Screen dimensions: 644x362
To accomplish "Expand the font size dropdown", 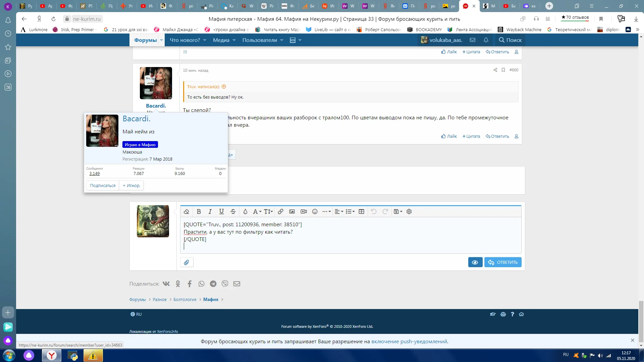I will (x=268, y=212).
